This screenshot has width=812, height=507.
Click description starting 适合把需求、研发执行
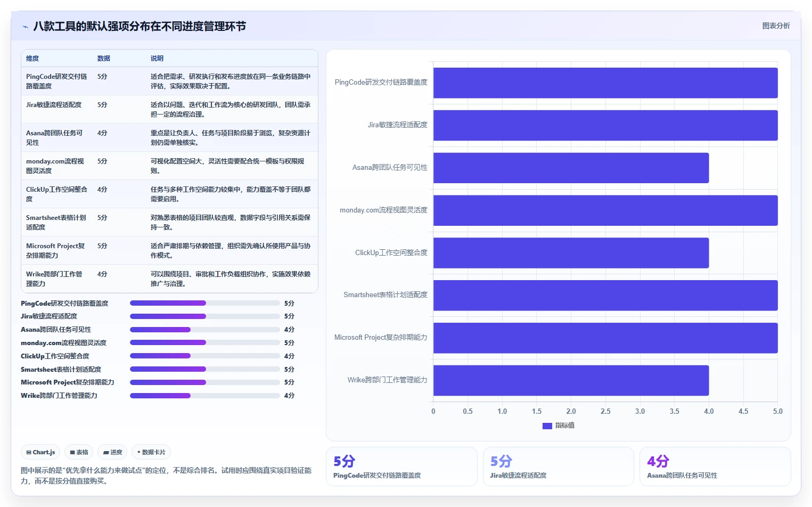pos(231,81)
